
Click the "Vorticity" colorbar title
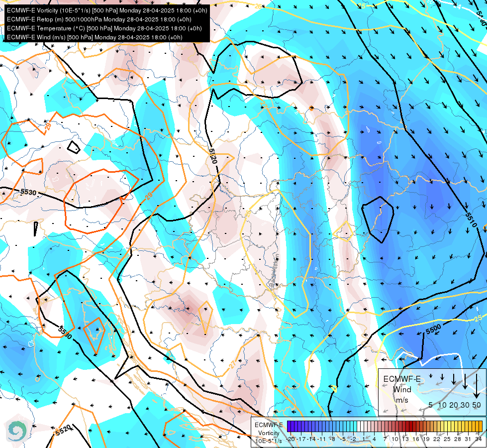tap(269, 433)
